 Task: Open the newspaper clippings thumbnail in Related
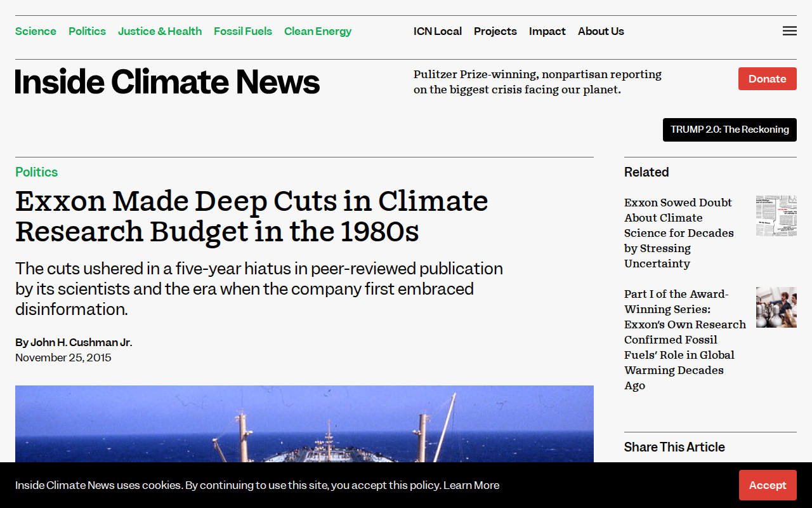[x=776, y=216]
